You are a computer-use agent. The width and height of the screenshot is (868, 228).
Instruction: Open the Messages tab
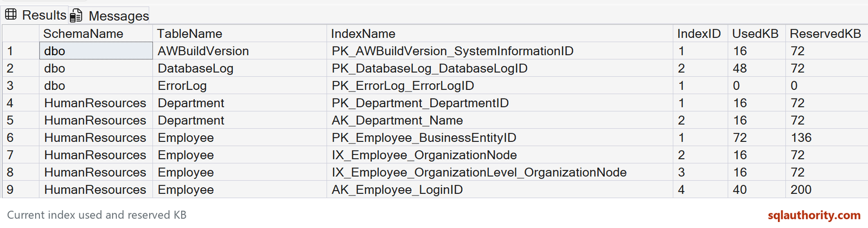[110, 16]
